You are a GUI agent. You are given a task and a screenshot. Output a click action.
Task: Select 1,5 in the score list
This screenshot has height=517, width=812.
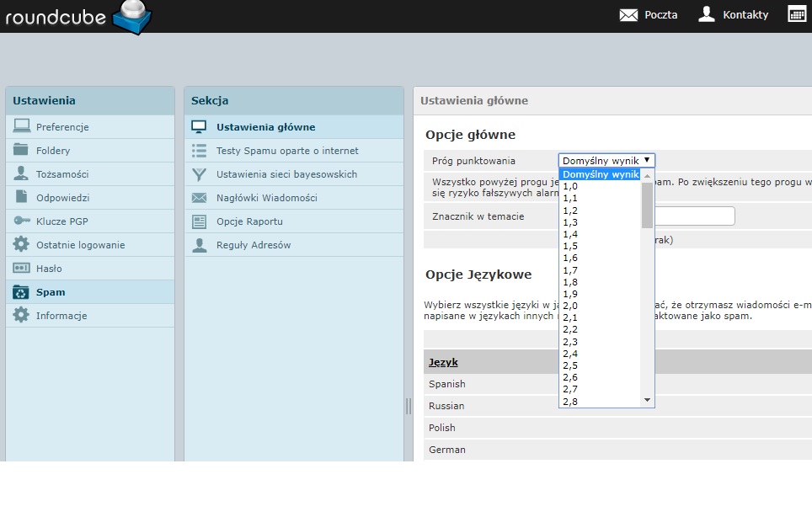coord(570,246)
